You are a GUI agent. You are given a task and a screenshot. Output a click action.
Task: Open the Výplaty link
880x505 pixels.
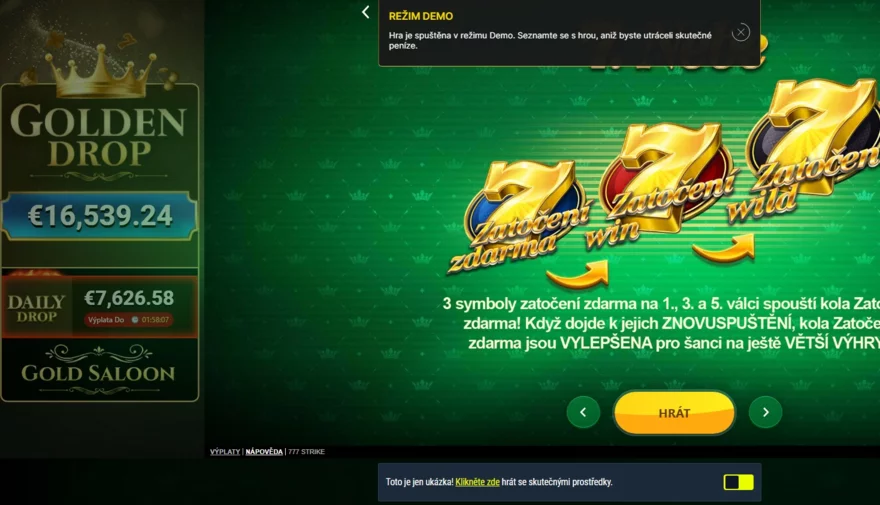point(225,452)
